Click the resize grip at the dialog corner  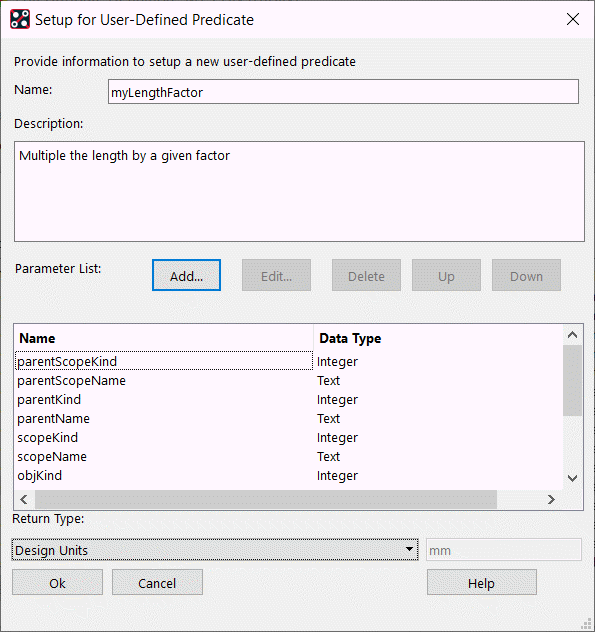pos(587,624)
